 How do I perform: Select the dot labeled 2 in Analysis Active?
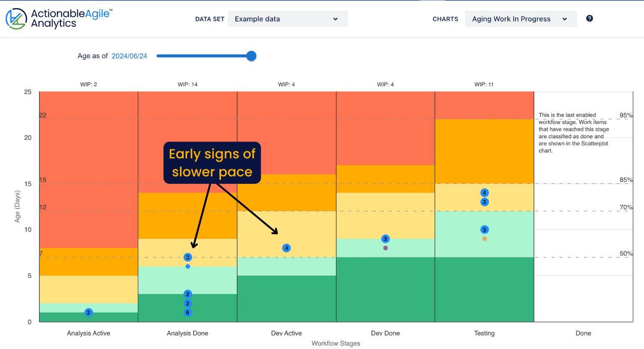point(88,312)
